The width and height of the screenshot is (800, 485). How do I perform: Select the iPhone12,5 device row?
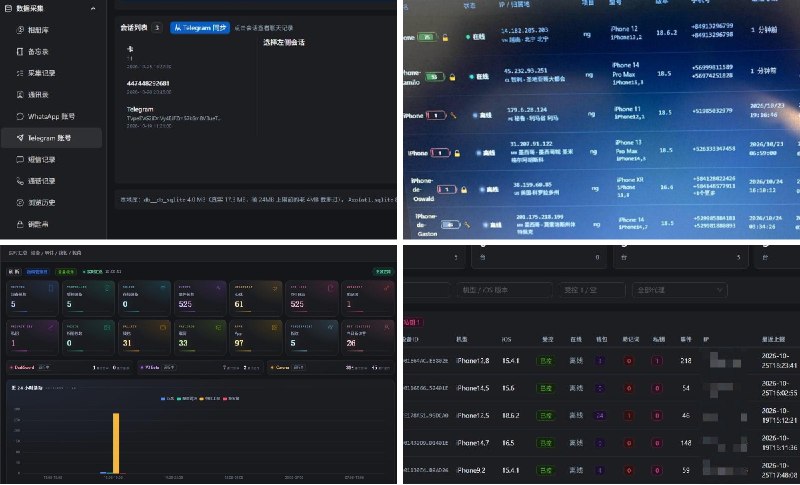pos(602,416)
